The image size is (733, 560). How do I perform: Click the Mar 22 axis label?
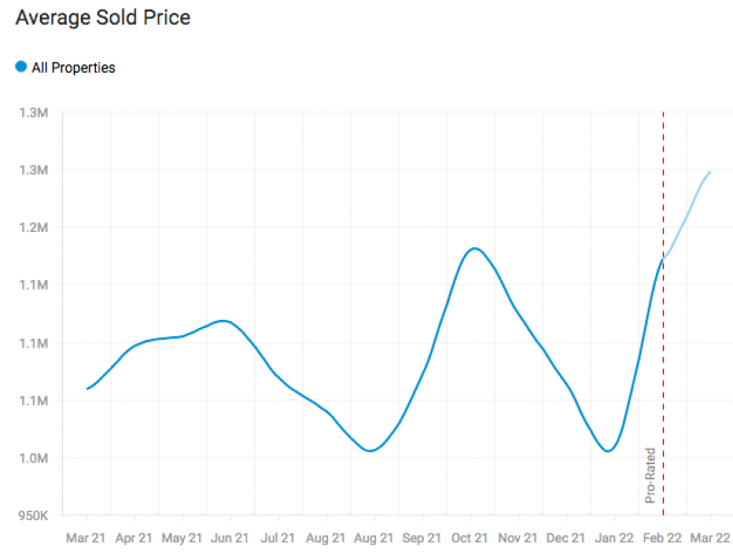point(711,538)
